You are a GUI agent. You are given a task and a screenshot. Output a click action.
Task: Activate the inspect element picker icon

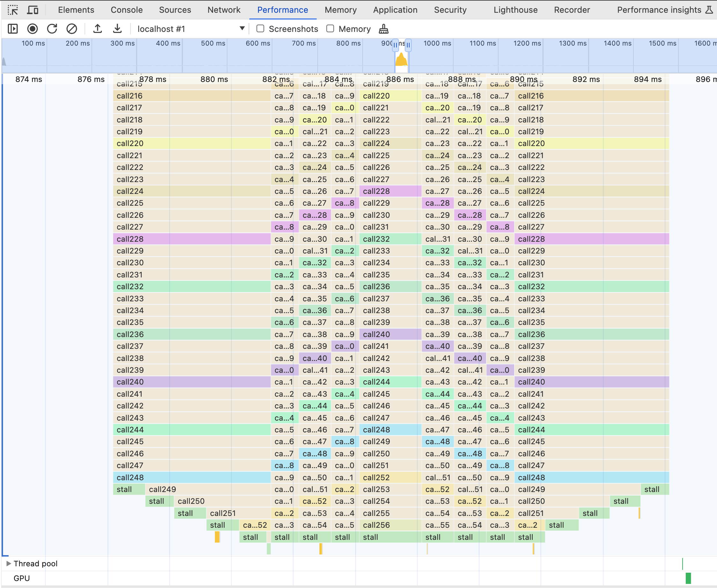[x=12, y=10]
